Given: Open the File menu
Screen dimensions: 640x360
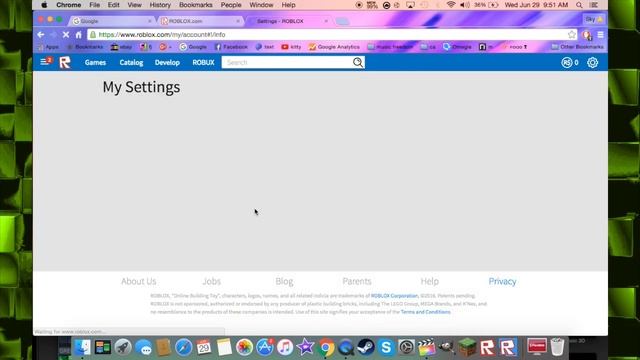Looking at the screenshot, I should tap(94, 5).
